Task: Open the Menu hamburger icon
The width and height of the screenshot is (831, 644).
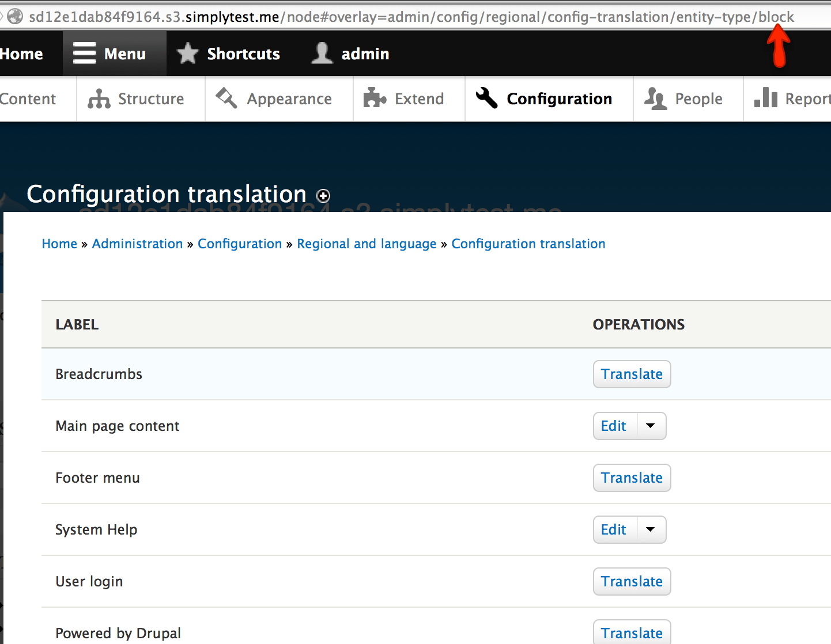Action: (x=84, y=53)
